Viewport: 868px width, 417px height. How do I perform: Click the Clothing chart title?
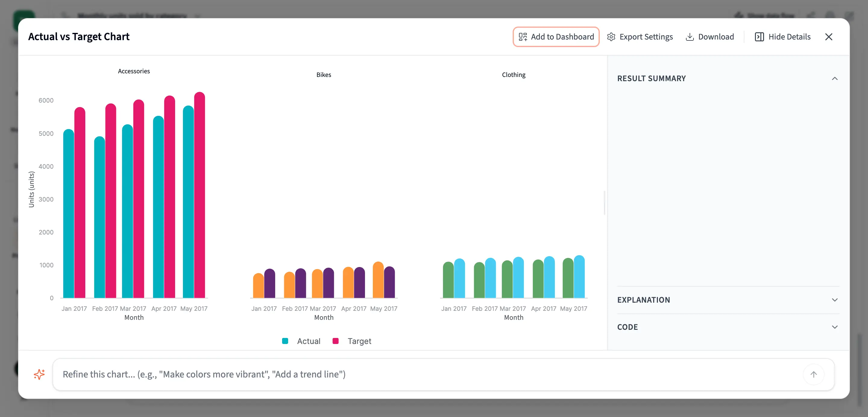pyautogui.click(x=513, y=75)
